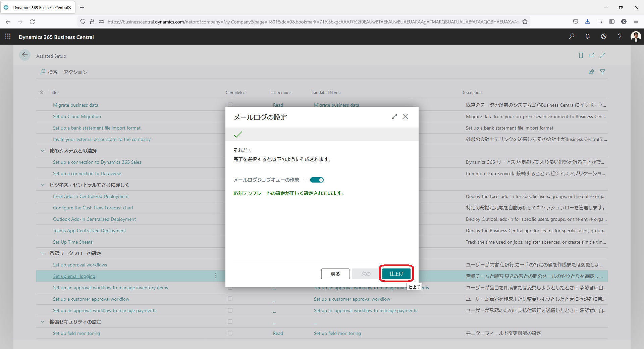This screenshot has height=349, width=644.
Task: Open the Business Central search magnifier icon
Action: [572, 36]
